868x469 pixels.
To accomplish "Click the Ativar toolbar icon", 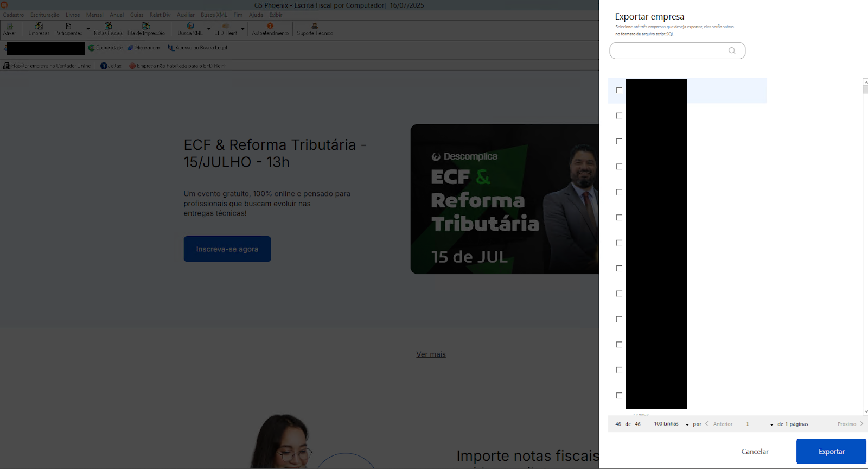I will [9, 29].
